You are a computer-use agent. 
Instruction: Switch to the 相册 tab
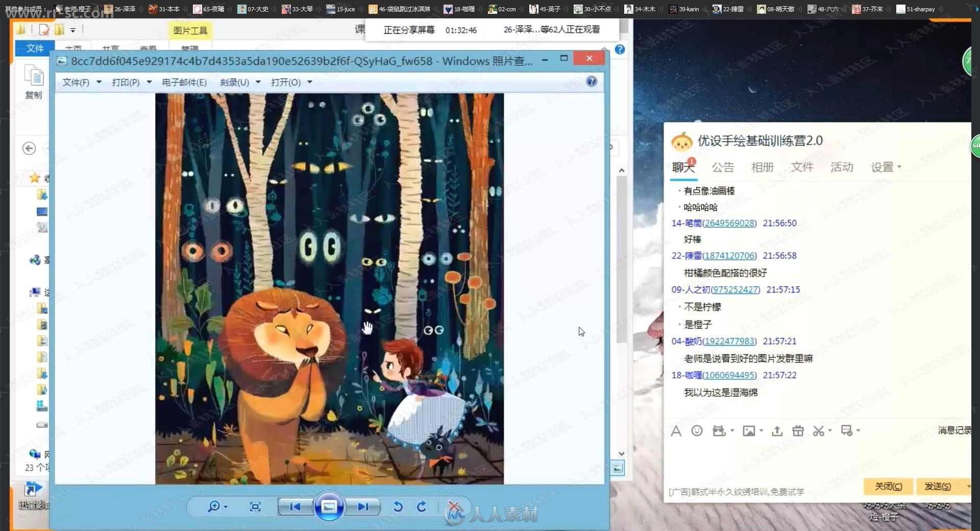click(x=763, y=167)
